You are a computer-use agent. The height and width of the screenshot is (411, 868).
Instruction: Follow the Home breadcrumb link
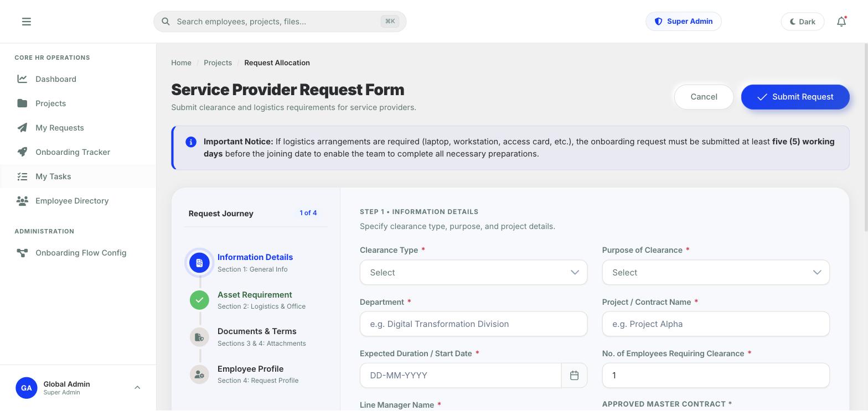[x=181, y=63]
